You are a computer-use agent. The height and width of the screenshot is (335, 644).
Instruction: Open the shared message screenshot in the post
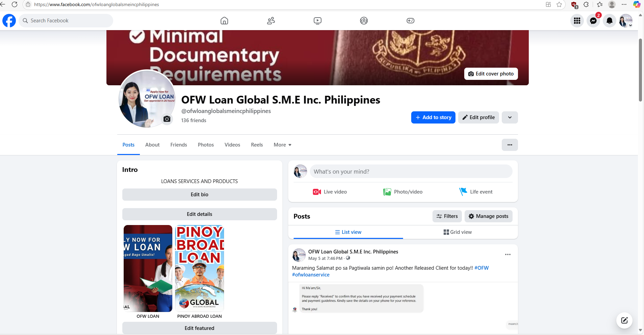[403, 308]
